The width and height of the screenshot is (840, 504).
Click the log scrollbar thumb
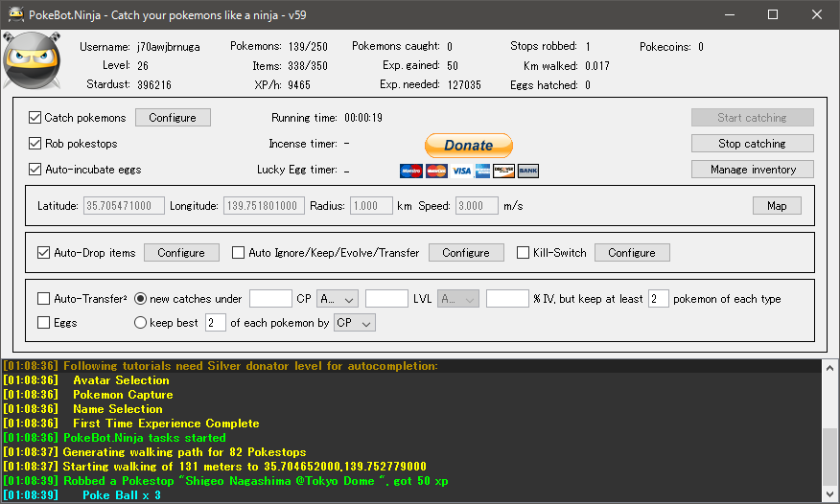tap(829, 457)
